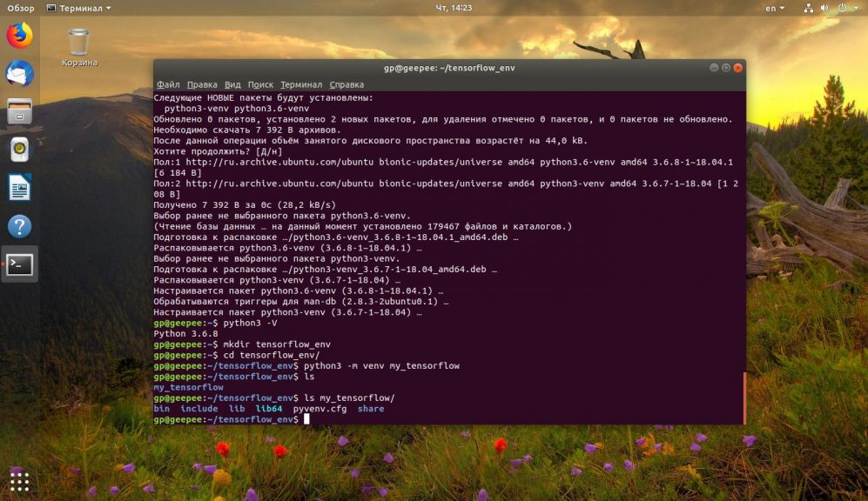Screen dimensions: 868x501
Task: Click the 'my_tensorflow' directory listing text
Action: (x=188, y=388)
